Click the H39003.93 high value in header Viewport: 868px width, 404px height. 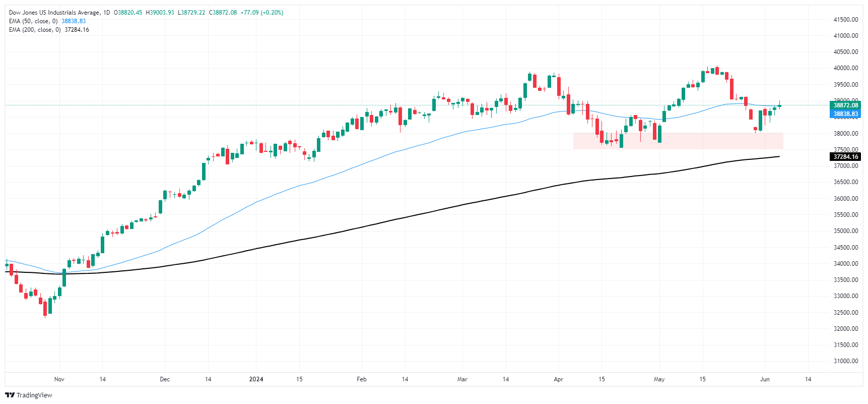point(160,13)
